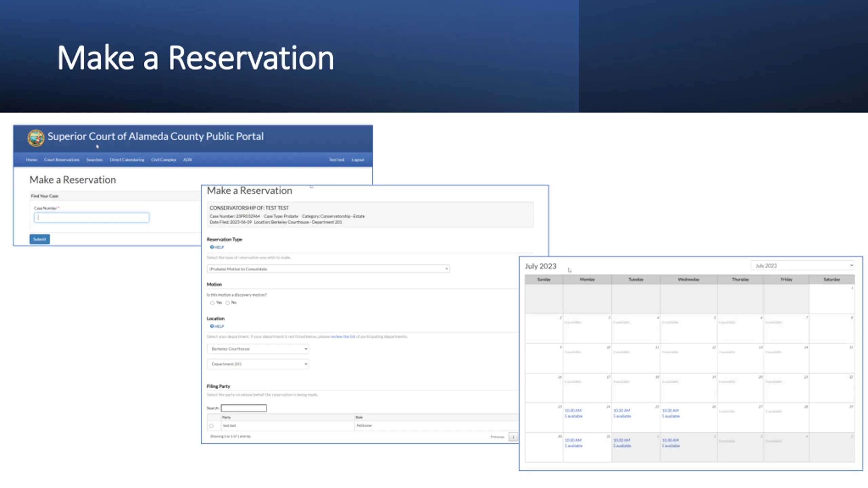
Task: Select 10:30 AM slot on Monday July 31
Action: 573,441
